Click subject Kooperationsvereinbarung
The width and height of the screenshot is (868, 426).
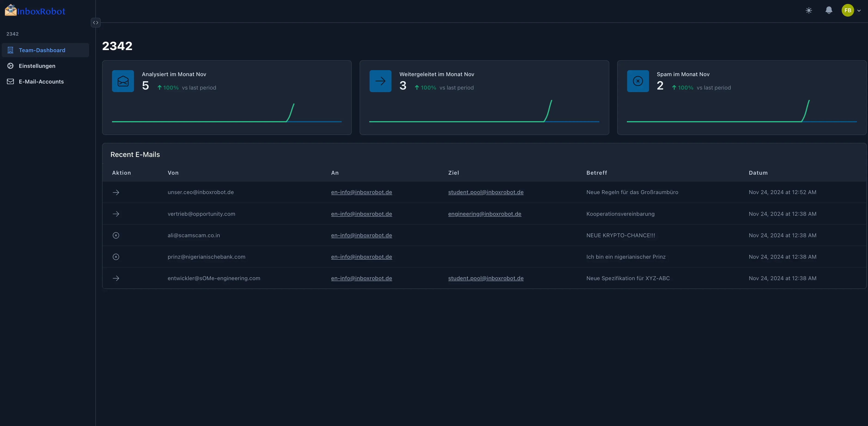(x=620, y=214)
